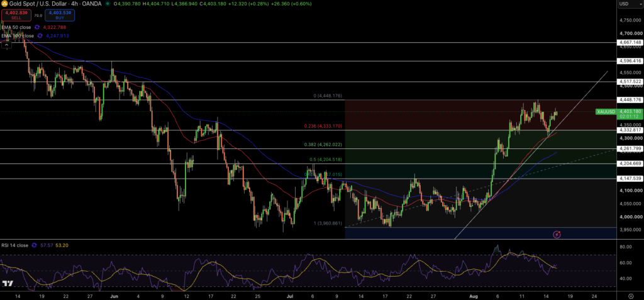
Task: Click the 40.00 RSI scale label
Action: point(625,278)
